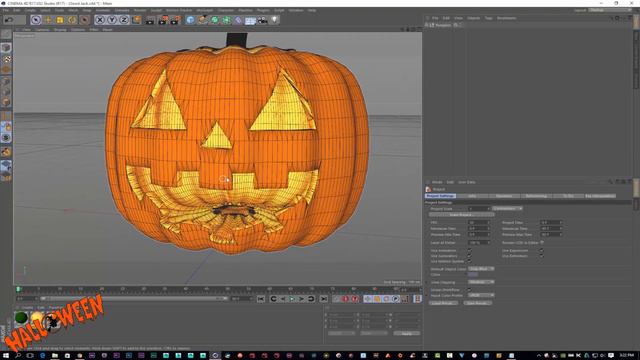The height and width of the screenshot is (360, 640).
Task: Play the animation forwards
Action: [x=292, y=299]
